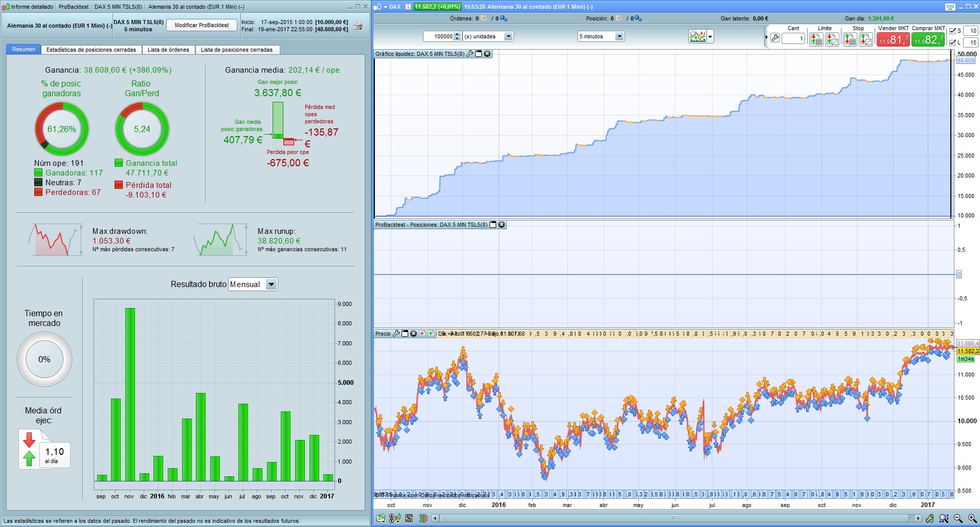The height and width of the screenshot is (527, 980).
Task: Open the chart properties wrench at bottom right
Action: (x=930, y=518)
